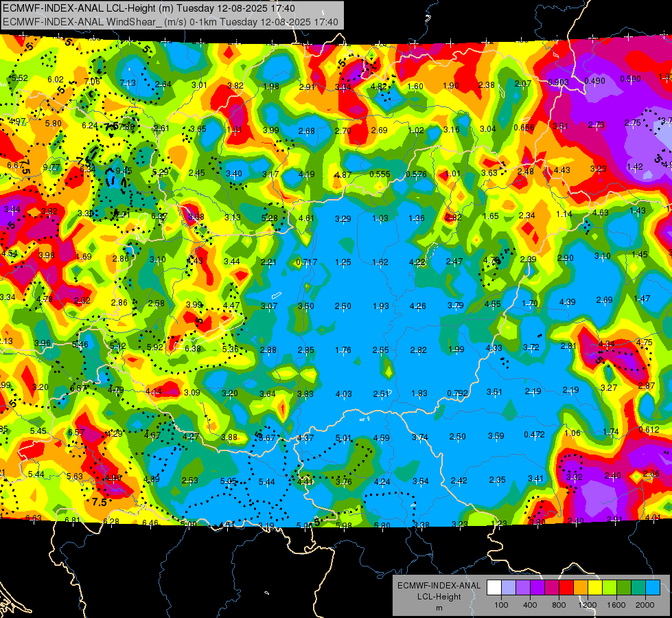Click the wind shear value 4.26
This screenshot has height=618, width=672.
(x=418, y=306)
